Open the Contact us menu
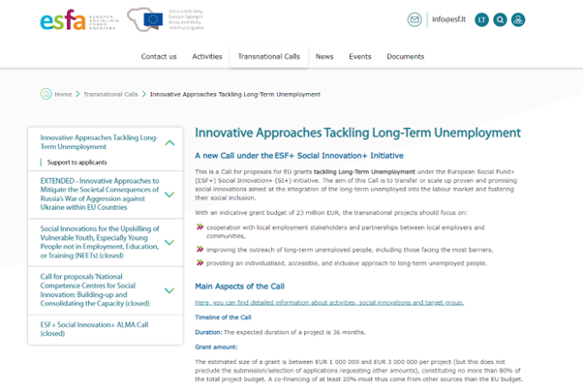The height and width of the screenshot is (392, 583). coord(159,56)
